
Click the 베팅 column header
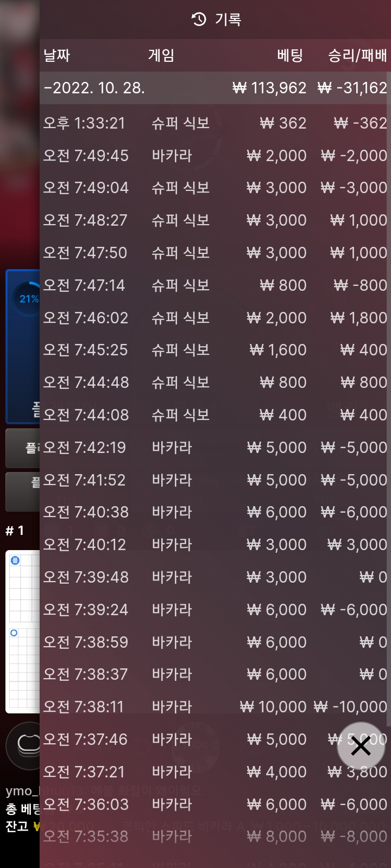point(290,55)
